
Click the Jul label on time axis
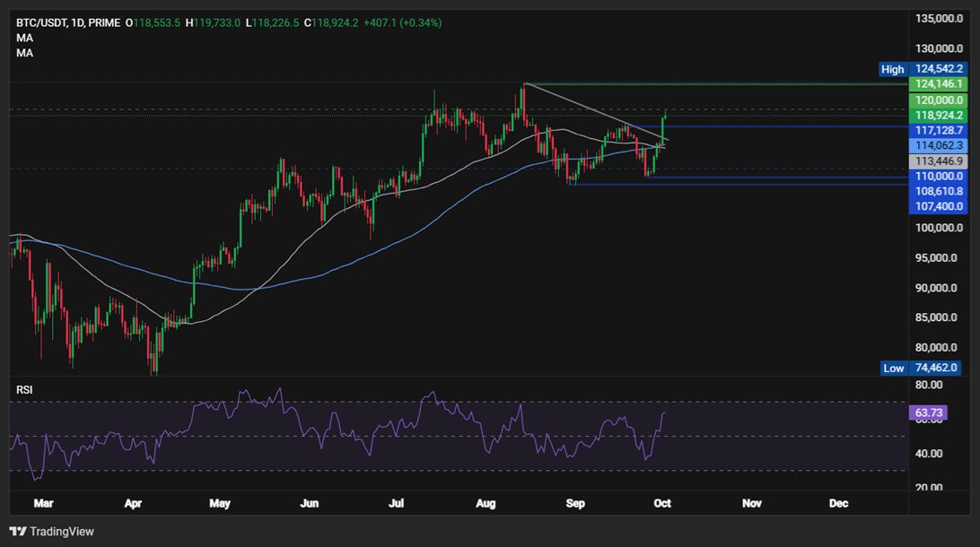397,504
